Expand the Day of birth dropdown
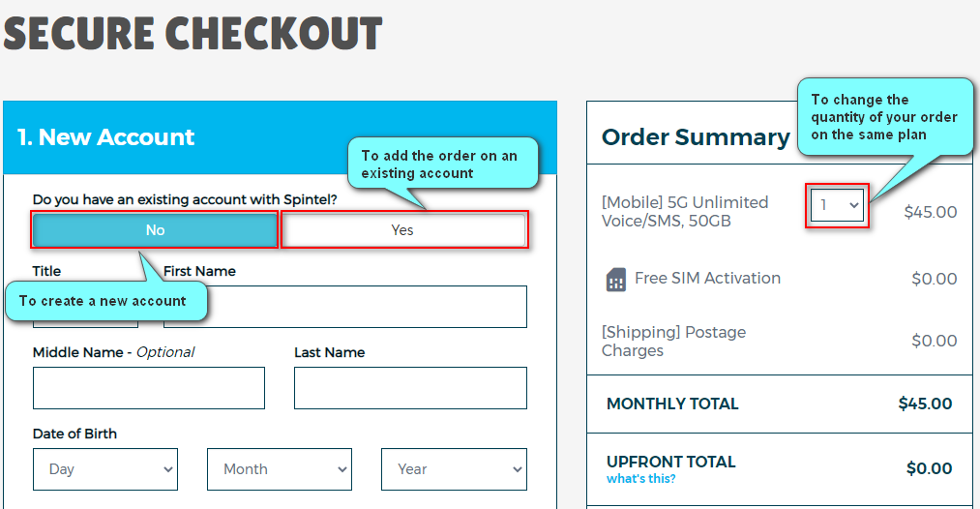This screenshot has height=509, width=980. [x=105, y=469]
